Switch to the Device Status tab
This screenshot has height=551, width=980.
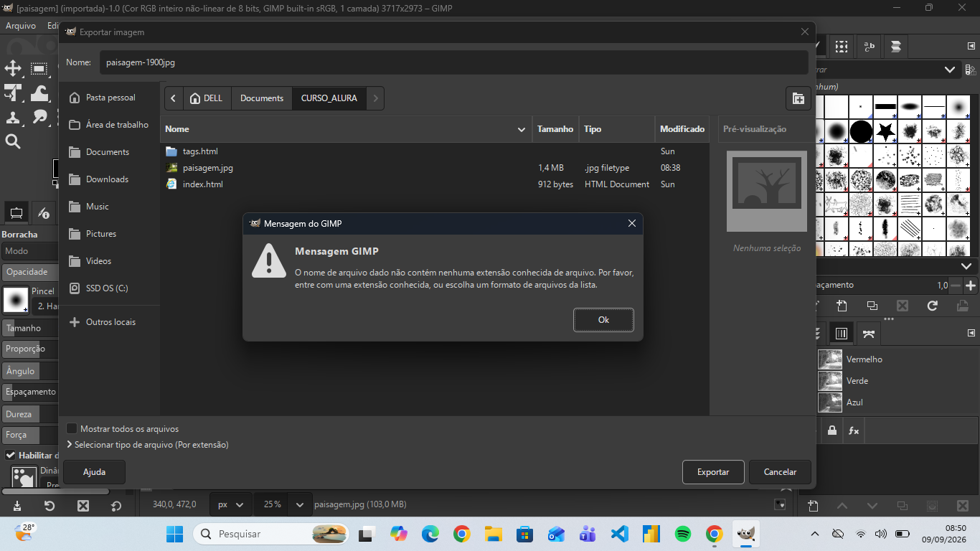(44, 212)
